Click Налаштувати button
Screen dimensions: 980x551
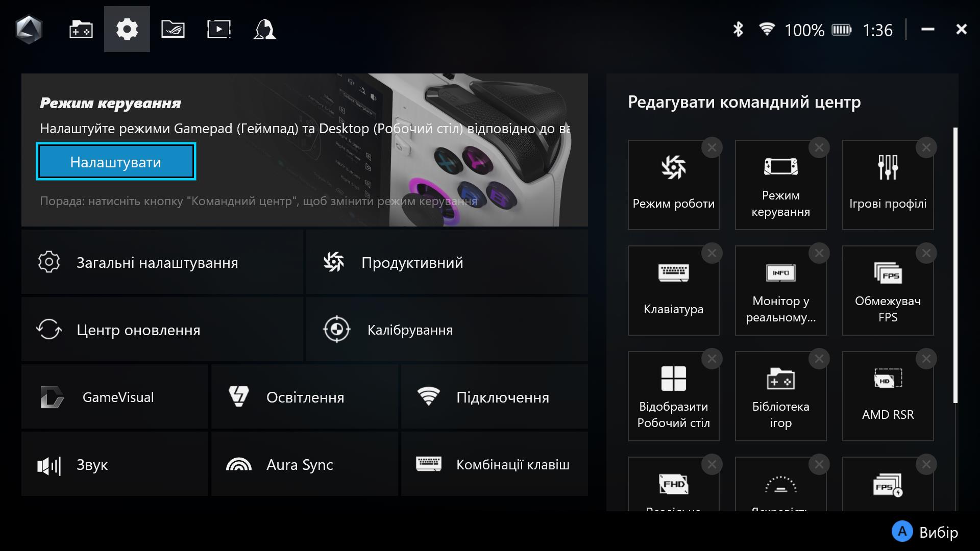(x=116, y=161)
